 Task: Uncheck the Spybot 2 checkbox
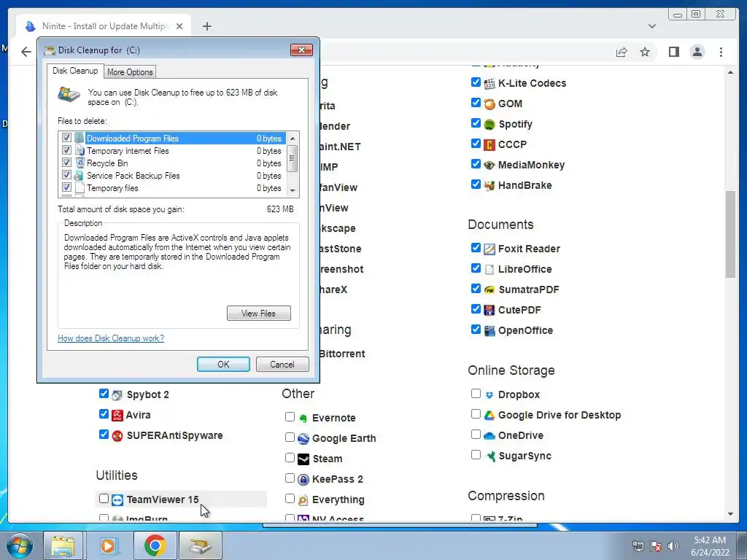104,393
